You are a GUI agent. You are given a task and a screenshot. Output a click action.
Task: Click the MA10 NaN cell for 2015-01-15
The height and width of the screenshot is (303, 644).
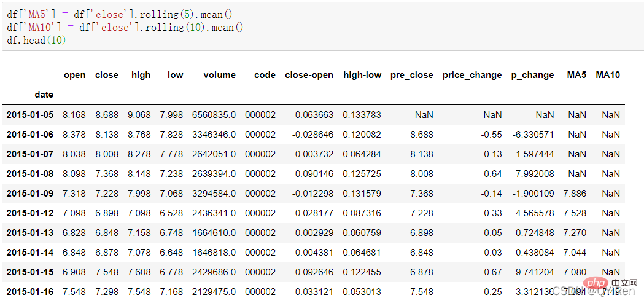pyautogui.click(x=611, y=272)
